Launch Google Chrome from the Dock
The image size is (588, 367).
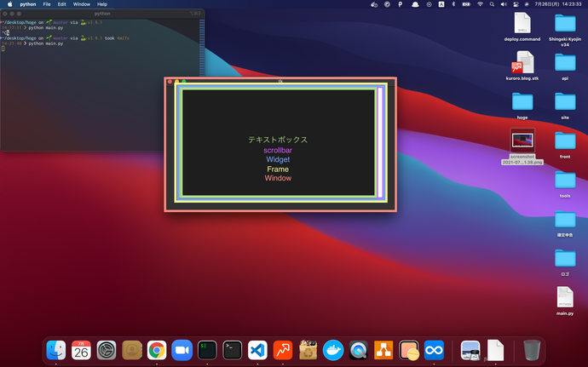pos(157,350)
